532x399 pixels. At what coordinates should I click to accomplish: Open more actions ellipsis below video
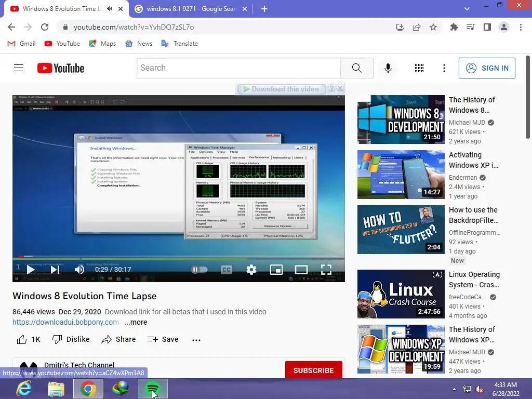pyautogui.click(x=196, y=340)
